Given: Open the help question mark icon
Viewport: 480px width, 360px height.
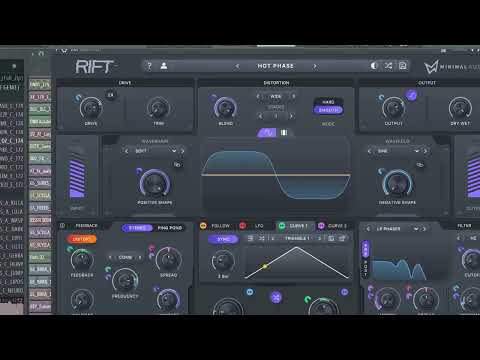Looking at the screenshot, I should tap(149, 66).
